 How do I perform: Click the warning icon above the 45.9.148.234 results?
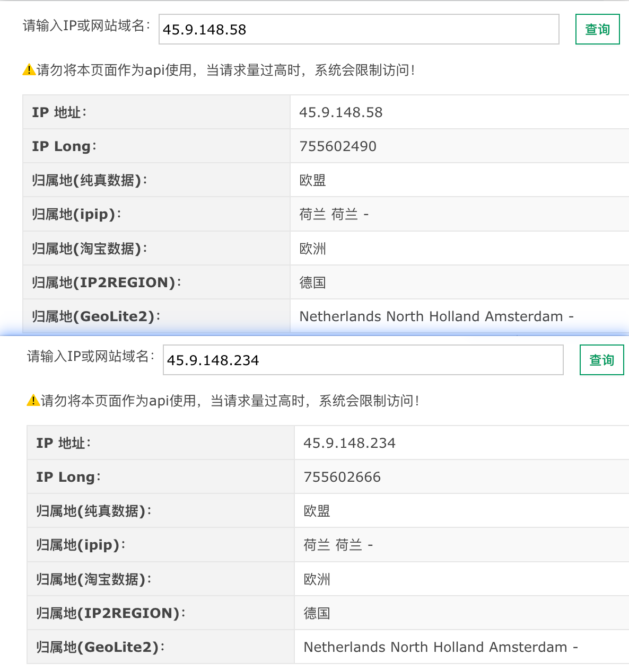pyautogui.click(x=33, y=401)
